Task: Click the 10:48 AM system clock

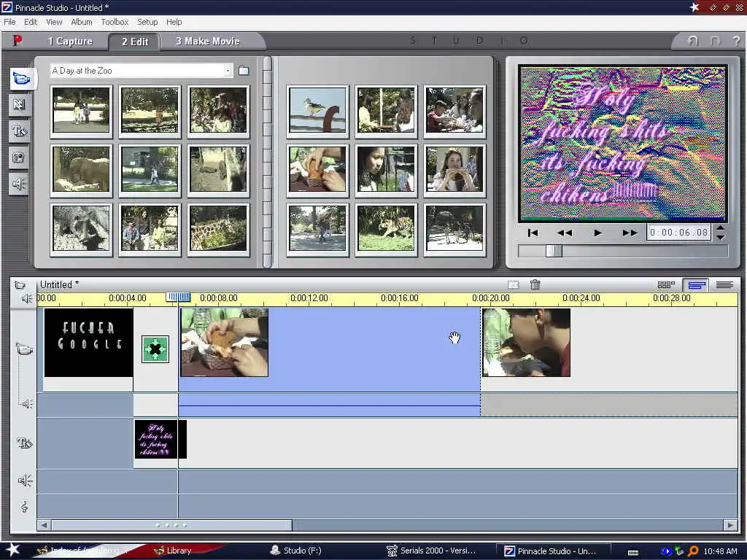Action: [720, 551]
